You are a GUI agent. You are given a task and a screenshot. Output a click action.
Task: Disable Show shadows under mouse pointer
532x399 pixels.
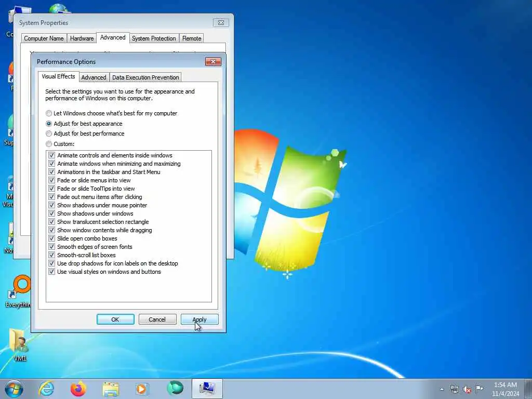click(51, 205)
